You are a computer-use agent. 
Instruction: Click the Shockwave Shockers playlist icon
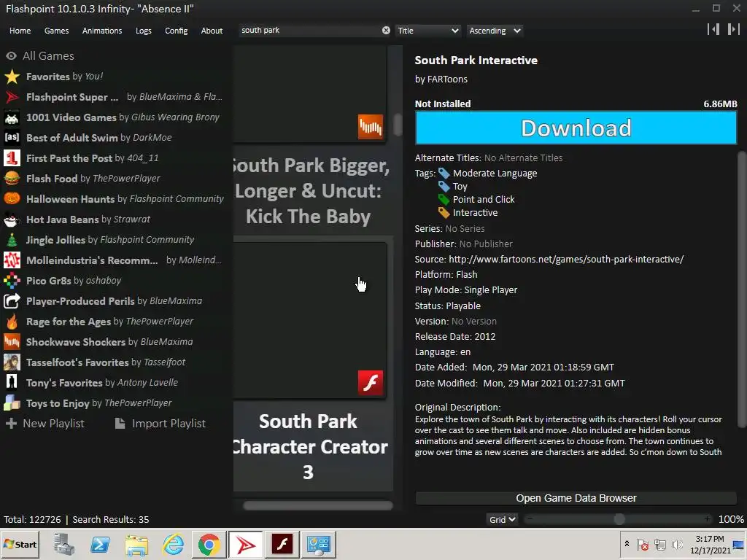[12, 341]
